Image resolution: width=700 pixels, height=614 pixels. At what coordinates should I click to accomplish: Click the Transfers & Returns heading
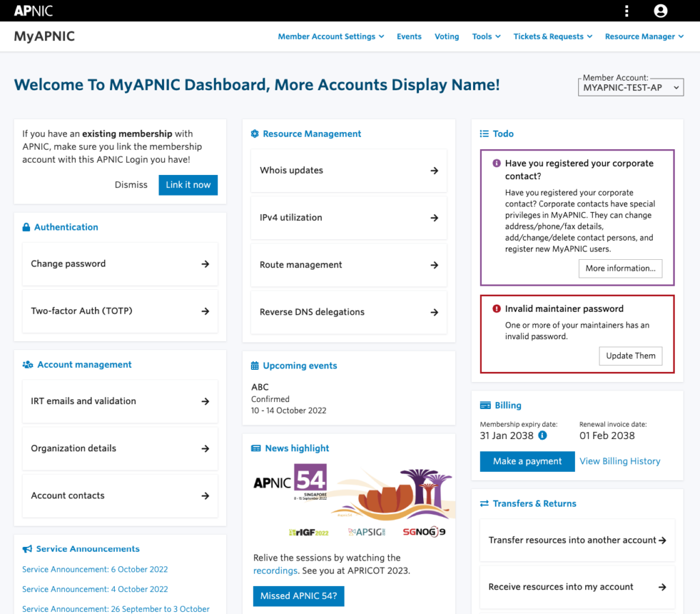click(535, 504)
